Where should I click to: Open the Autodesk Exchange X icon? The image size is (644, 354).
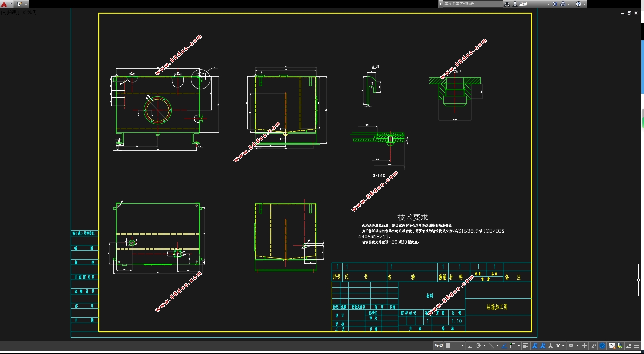555,4
